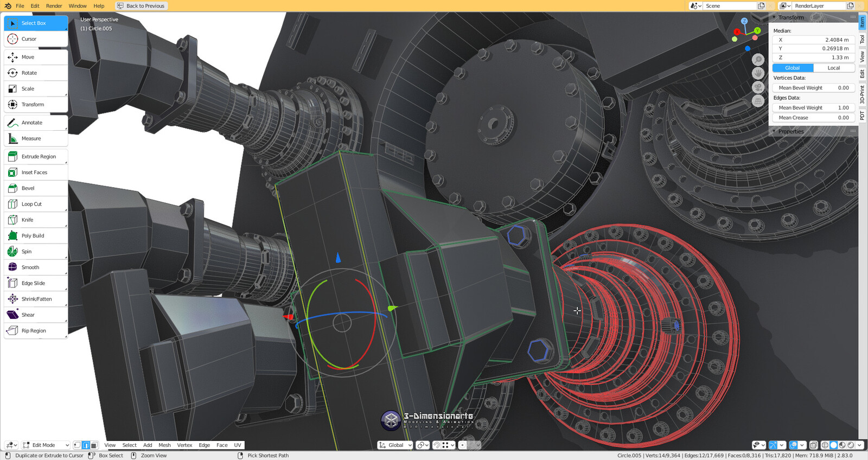
Task: Choose the Smooth tool
Action: [36, 267]
